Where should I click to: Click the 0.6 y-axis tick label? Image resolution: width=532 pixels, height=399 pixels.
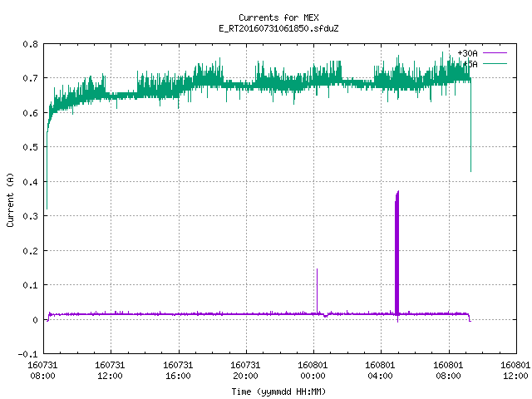tap(31, 113)
